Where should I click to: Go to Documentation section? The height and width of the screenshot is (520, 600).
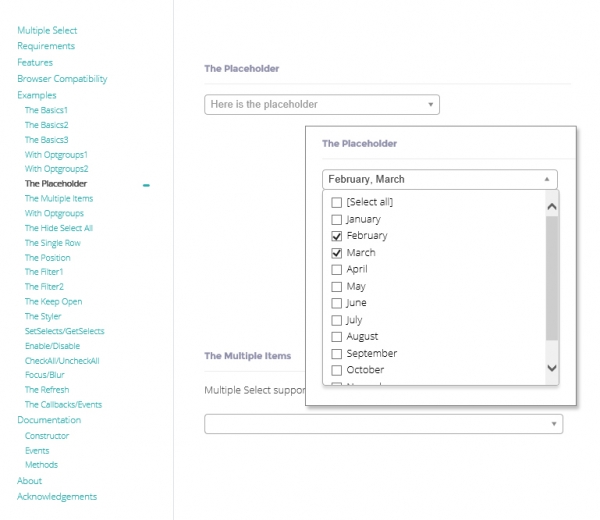[49, 420]
